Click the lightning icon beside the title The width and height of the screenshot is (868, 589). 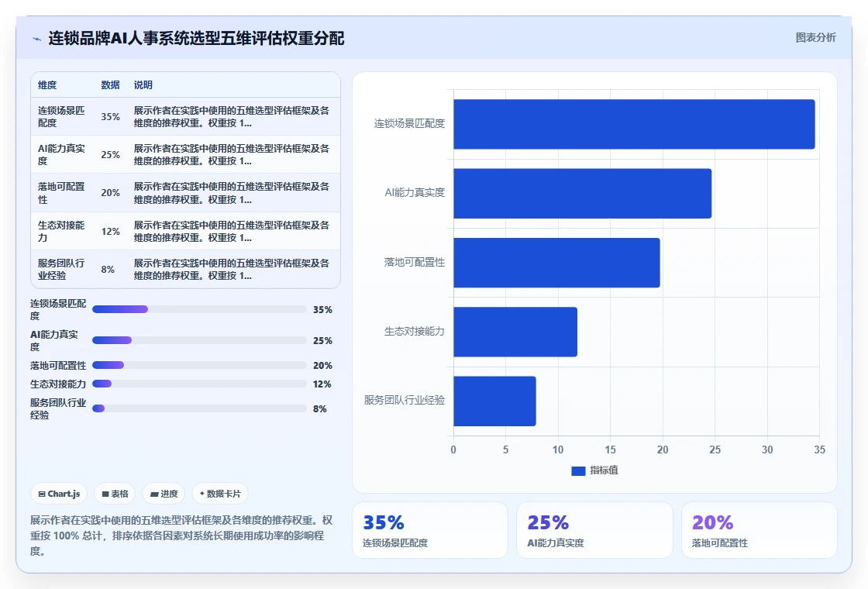[x=36, y=39]
